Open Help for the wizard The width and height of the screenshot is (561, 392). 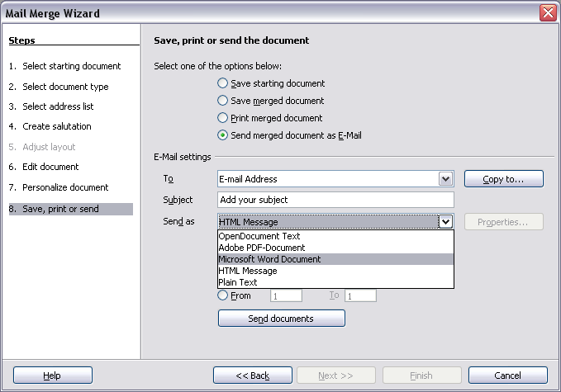(x=52, y=375)
